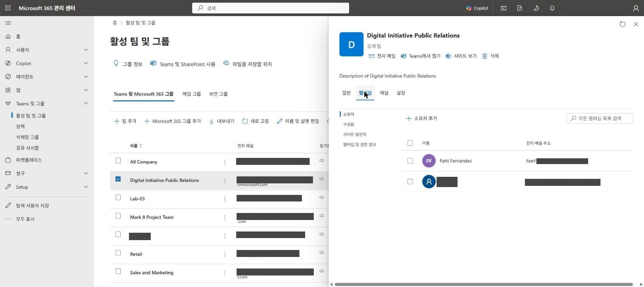Check the Lab-03 row checkbox
Image resolution: width=644 pixels, height=287 pixels.
pos(118,197)
